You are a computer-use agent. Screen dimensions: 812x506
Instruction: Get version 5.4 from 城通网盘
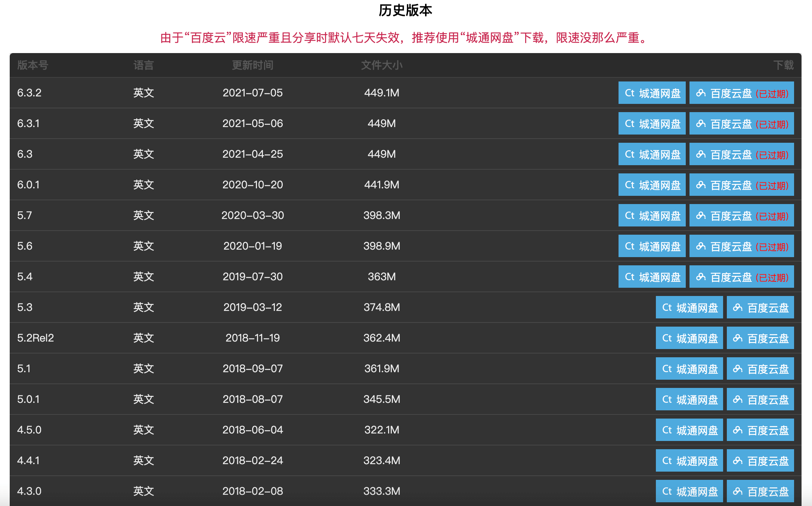pyautogui.click(x=652, y=277)
